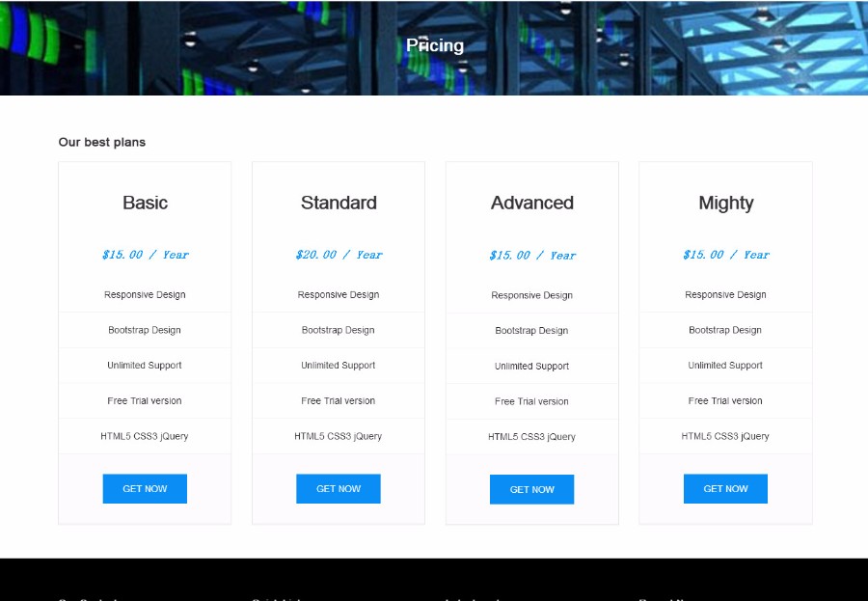Click Free Trial version in the Basic plan

pyautogui.click(x=145, y=401)
